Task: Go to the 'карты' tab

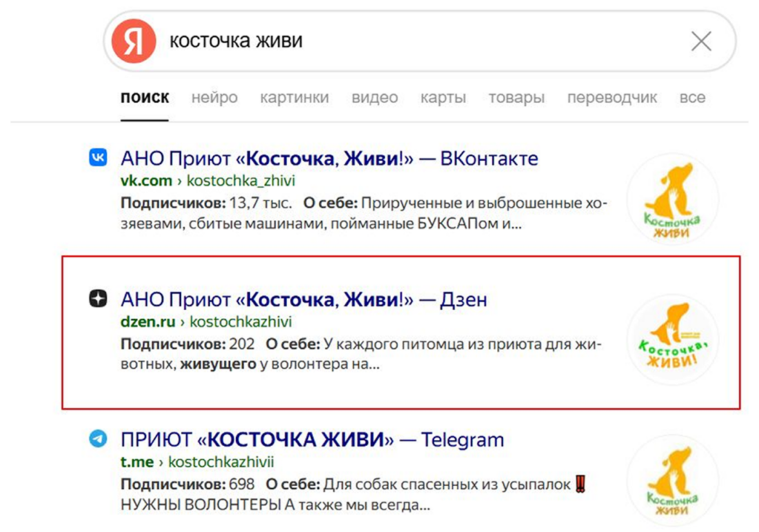Action: tap(443, 97)
